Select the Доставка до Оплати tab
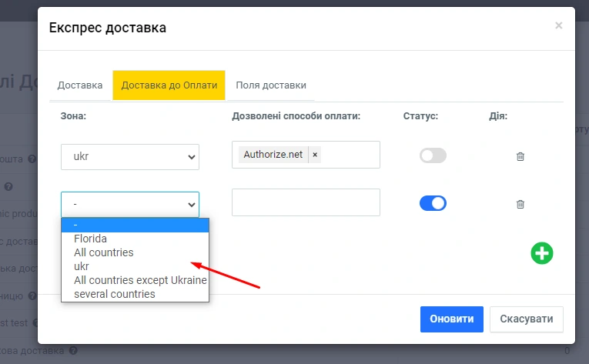589x364 pixels. [169, 85]
